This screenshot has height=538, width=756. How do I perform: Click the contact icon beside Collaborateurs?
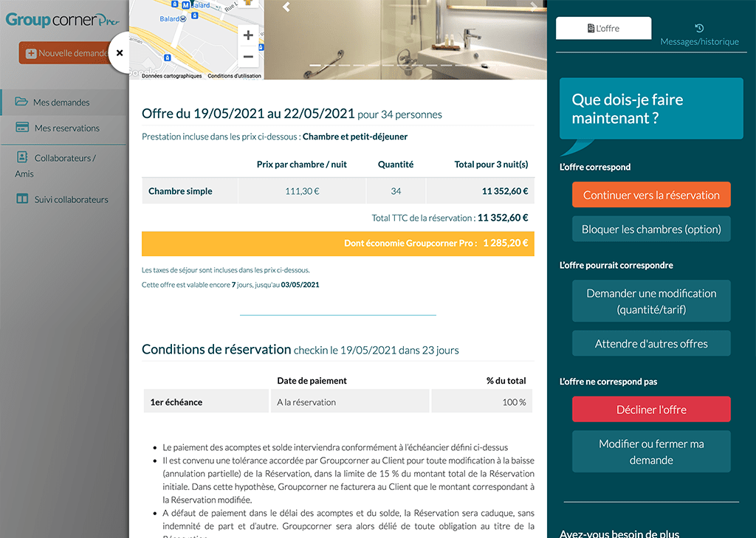pos(22,157)
